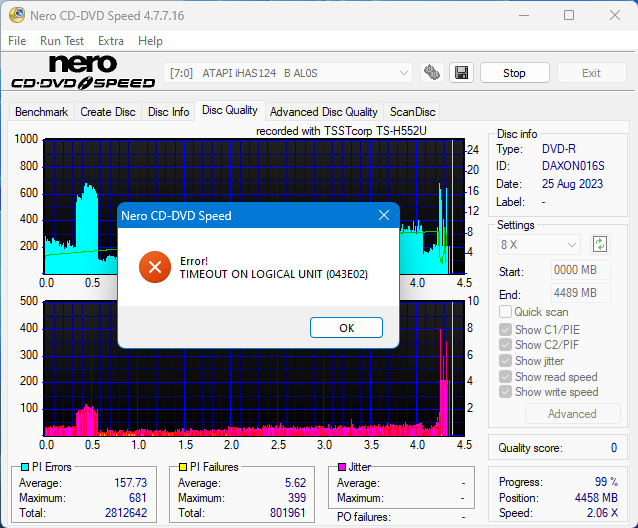Click the disc type DVD-R value

(x=559, y=149)
